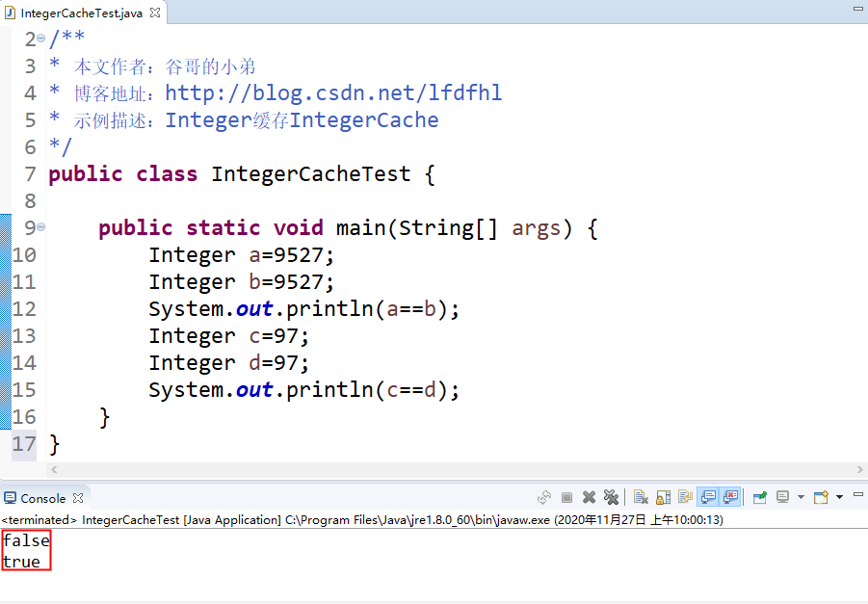Click the Console monitor icon on tab
The height and width of the screenshot is (604, 868).
[10, 498]
